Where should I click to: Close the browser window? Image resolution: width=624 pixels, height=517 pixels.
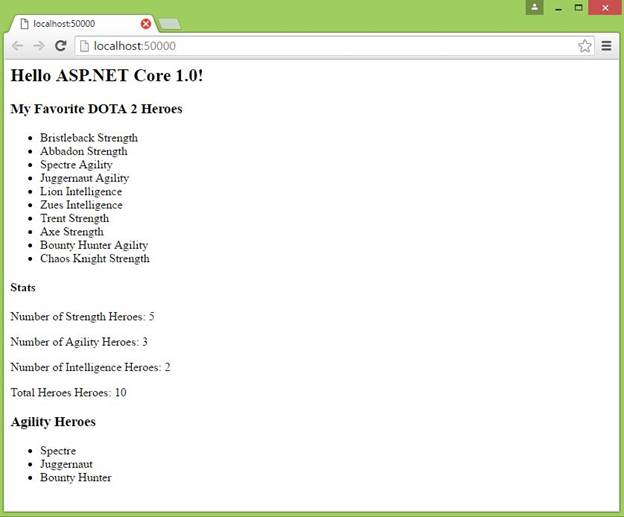(605, 8)
